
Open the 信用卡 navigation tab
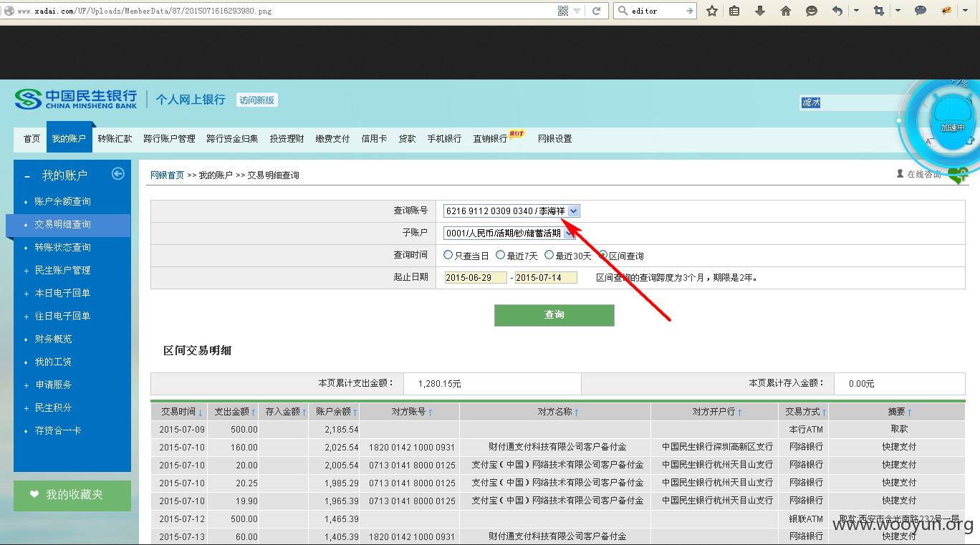coord(374,139)
